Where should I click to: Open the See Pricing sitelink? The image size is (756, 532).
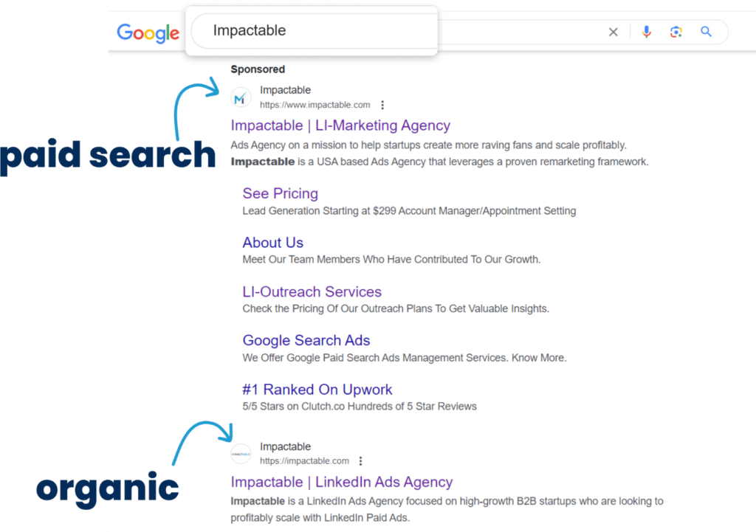[x=280, y=193]
